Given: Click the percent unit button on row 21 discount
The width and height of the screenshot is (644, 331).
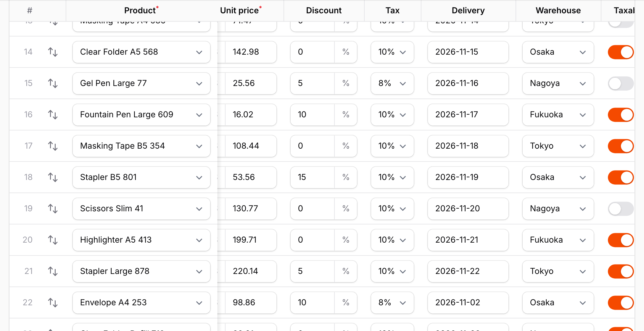Looking at the screenshot, I should (346, 271).
